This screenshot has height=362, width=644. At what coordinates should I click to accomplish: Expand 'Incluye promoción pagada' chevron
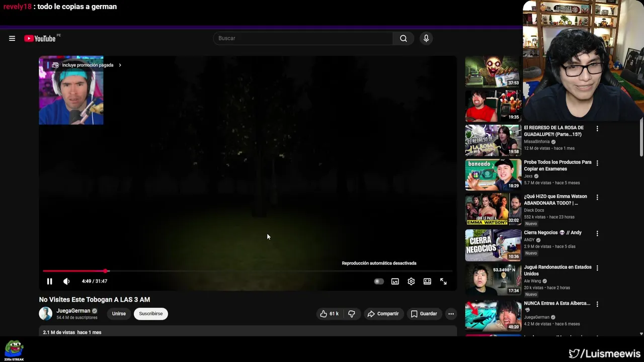click(120, 65)
